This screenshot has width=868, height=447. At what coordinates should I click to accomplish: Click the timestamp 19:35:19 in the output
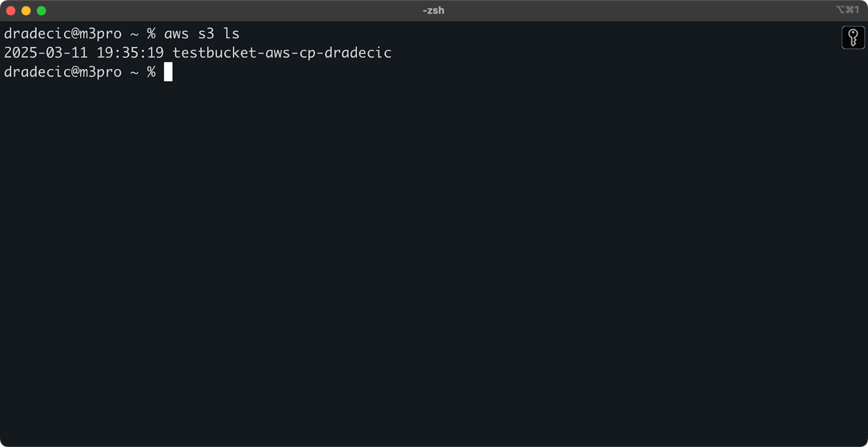[x=130, y=53]
